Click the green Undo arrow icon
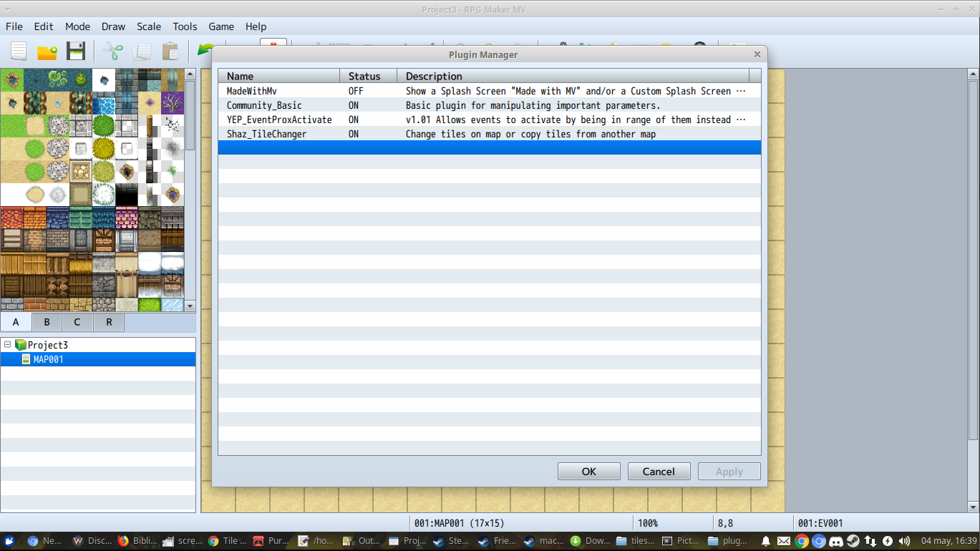980x551 pixels. 205,49
